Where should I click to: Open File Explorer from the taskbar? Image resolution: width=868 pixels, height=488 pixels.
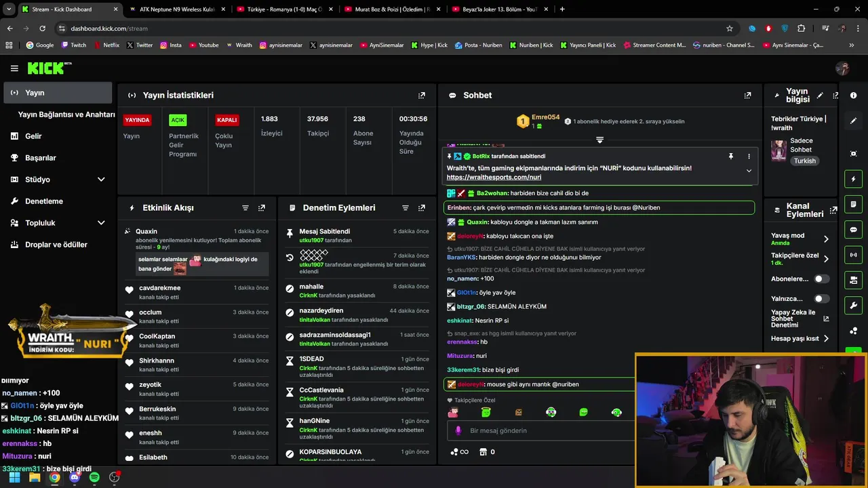click(34, 477)
